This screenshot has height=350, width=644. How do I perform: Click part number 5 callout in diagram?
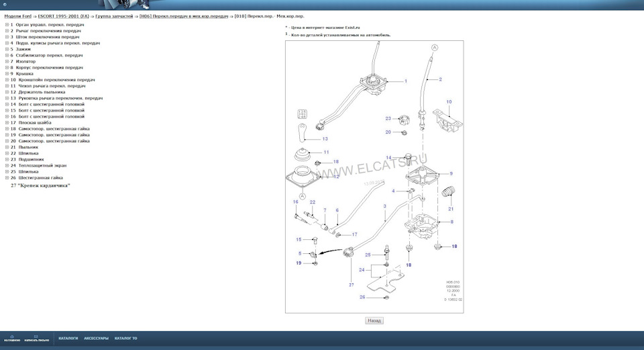(300, 253)
